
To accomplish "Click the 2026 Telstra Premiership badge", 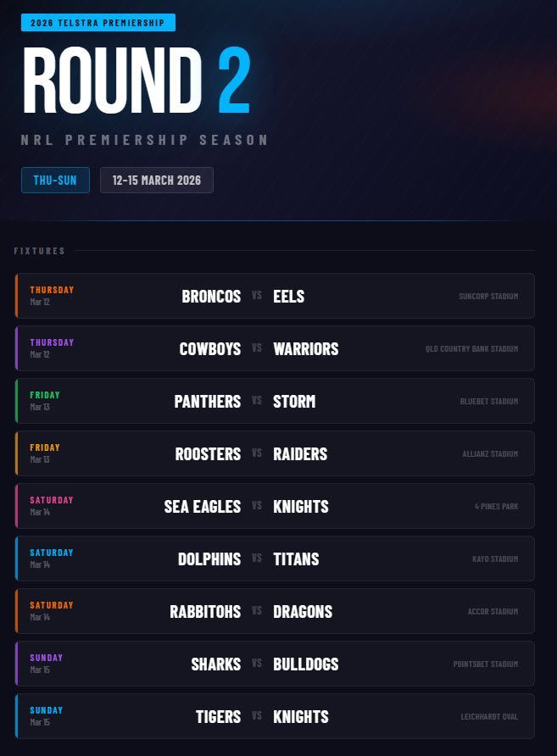I will pos(97,23).
